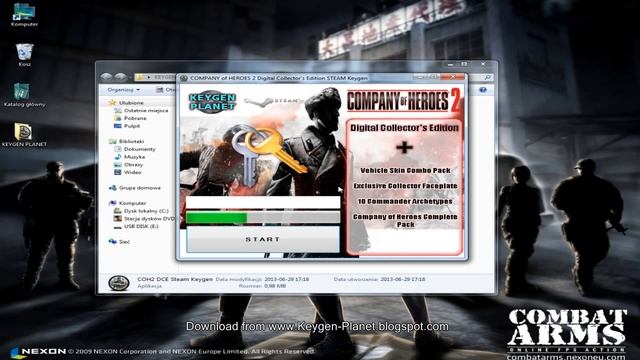This screenshot has height=360, width=640.
Task: Select Pulpit in Explorer sidebar
Action: [132, 126]
